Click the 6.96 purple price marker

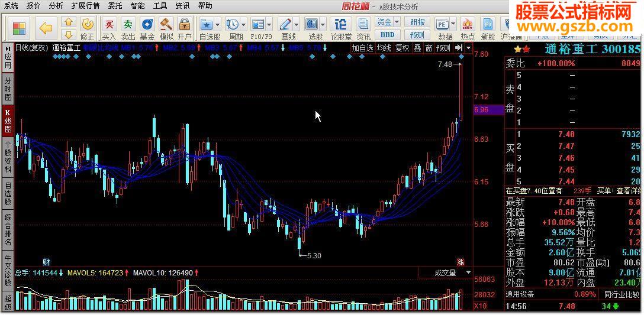click(x=489, y=109)
